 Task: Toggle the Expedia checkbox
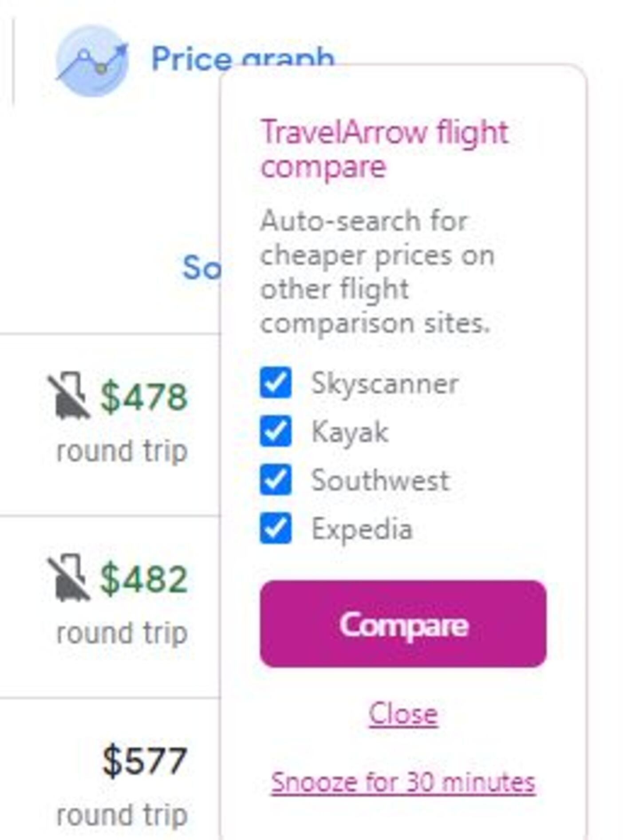(x=276, y=528)
